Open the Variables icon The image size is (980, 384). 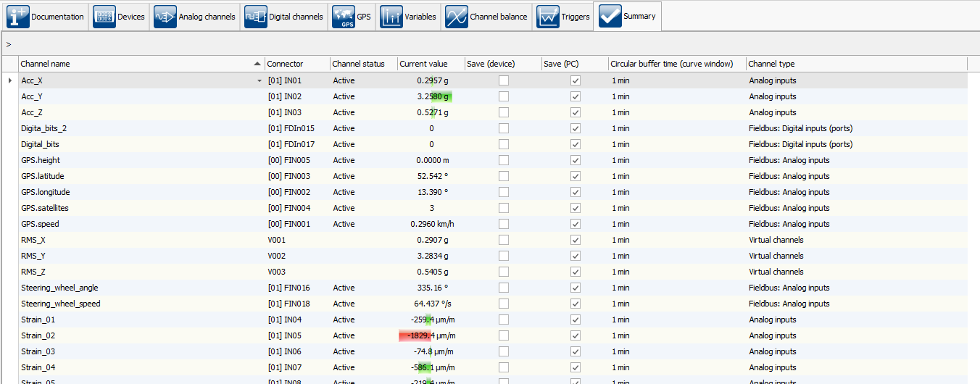pyautogui.click(x=391, y=17)
